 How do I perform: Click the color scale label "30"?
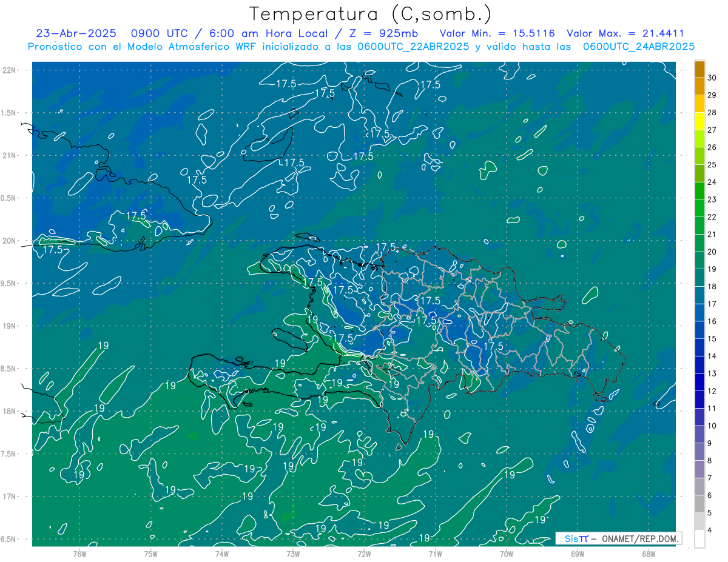pos(712,78)
